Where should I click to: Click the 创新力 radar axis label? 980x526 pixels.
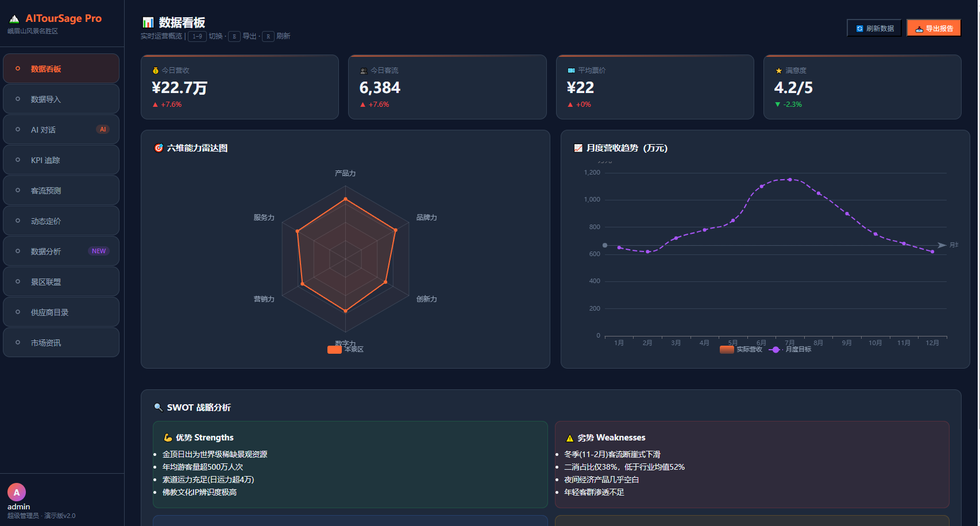tap(427, 299)
